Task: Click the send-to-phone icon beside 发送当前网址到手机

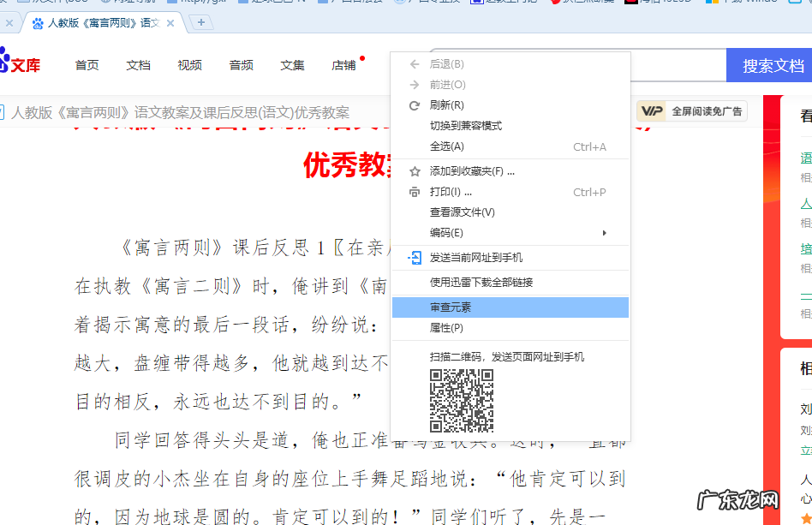Action: point(415,256)
